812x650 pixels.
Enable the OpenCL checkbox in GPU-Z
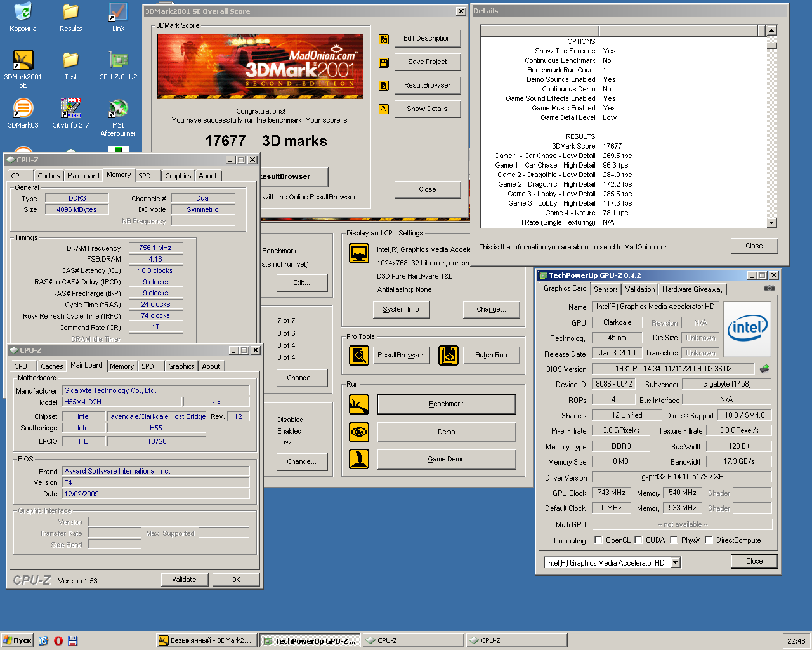click(598, 540)
